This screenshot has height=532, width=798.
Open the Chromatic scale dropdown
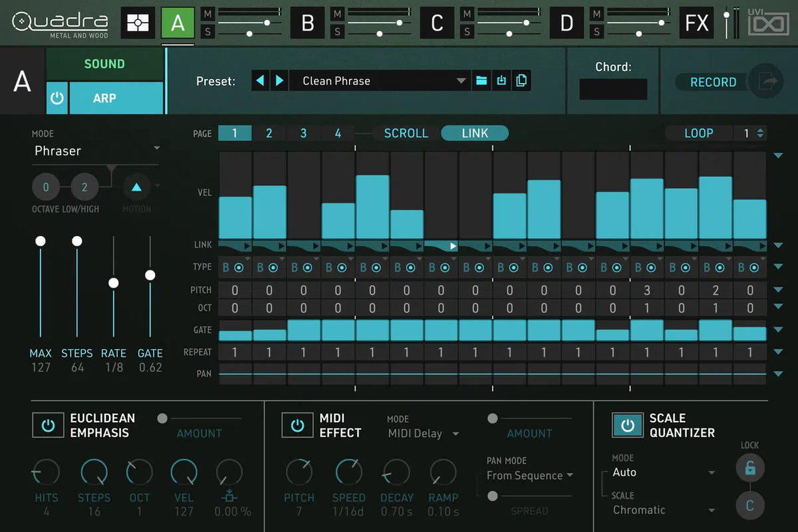pos(663,510)
